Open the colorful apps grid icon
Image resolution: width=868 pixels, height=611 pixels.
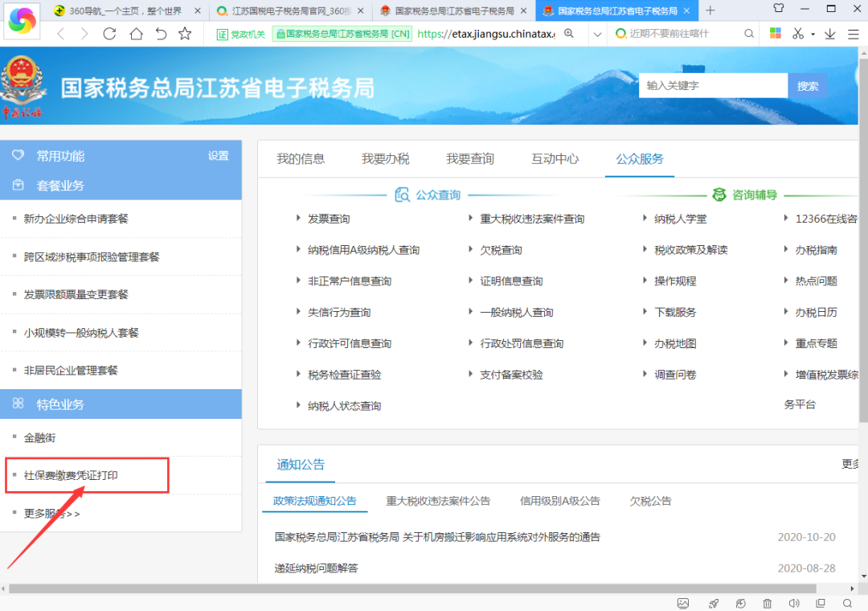pos(776,33)
